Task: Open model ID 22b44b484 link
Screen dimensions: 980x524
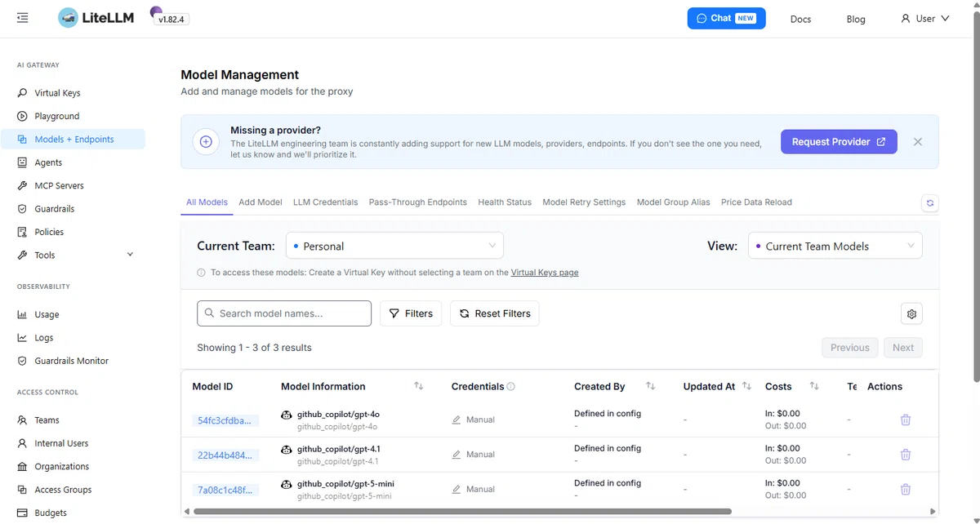Action: click(x=226, y=455)
